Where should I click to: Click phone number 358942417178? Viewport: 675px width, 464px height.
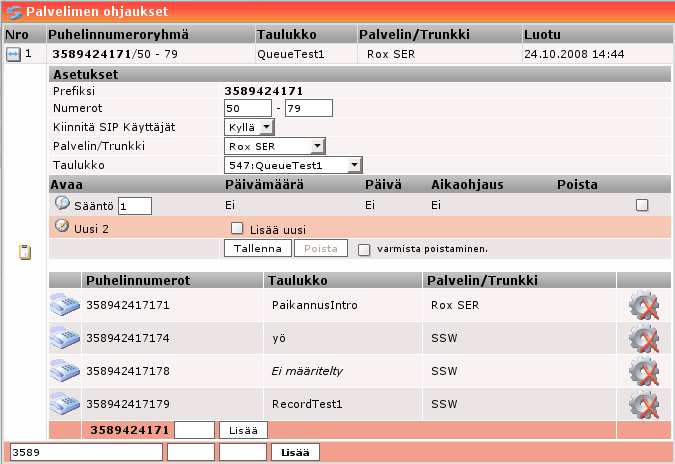click(128, 371)
